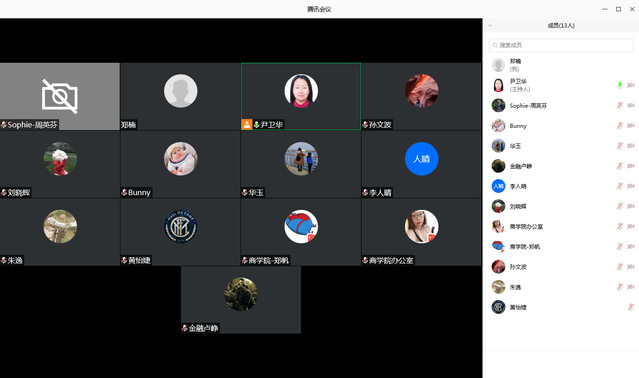This screenshot has height=378, width=639.
Task: Select 商学院-郑帆 row in the member list
Action: [x=561, y=246]
